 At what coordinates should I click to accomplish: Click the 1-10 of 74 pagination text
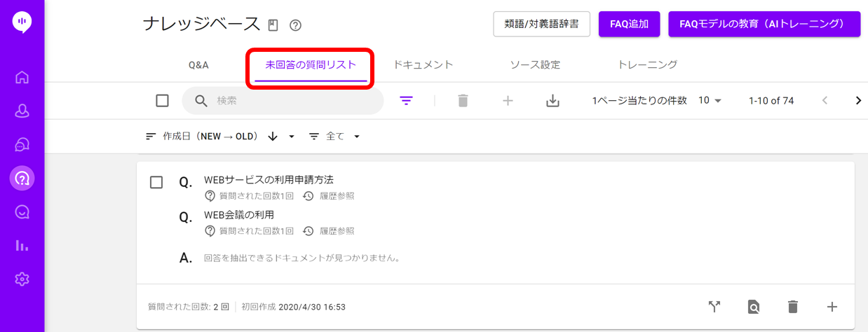point(771,101)
